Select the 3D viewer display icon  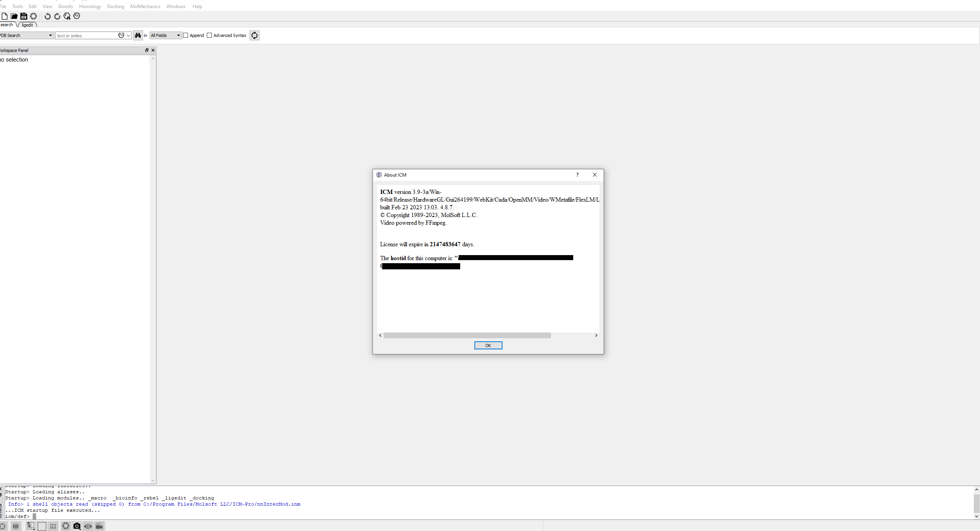(42, 526)
